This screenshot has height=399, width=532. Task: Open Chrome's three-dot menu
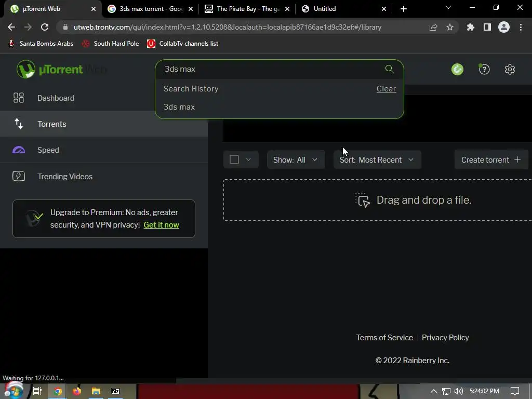click(521, 27)
